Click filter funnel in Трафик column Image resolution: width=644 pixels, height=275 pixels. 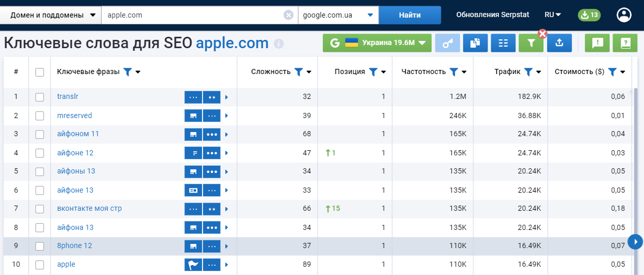(528, 72)
